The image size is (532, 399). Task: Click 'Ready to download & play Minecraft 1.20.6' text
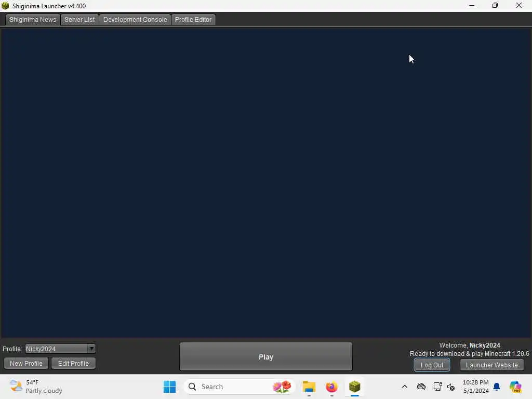[469, 354]
